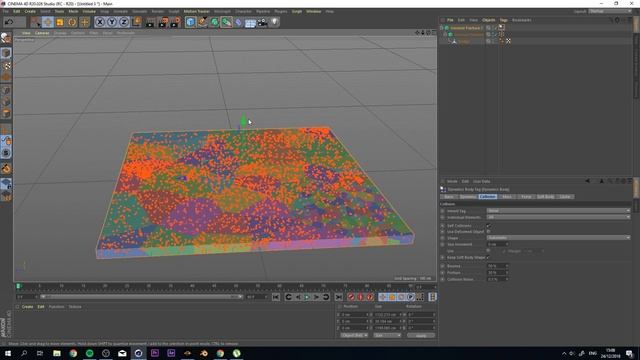Open Objects menu in Object Manager
Image resolution: width=640 pixels, height=360 pixels.
click(x=488, y=20)
